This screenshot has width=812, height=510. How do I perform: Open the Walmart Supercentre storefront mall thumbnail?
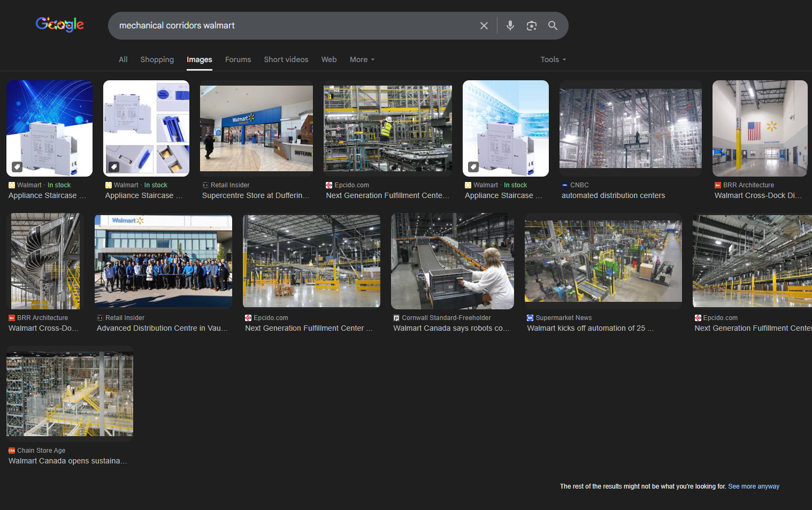click(x=256, y=128)
